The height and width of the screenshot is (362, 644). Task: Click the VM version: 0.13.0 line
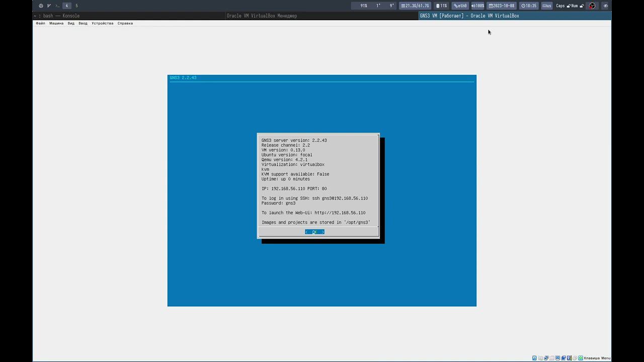click(283, 150)
